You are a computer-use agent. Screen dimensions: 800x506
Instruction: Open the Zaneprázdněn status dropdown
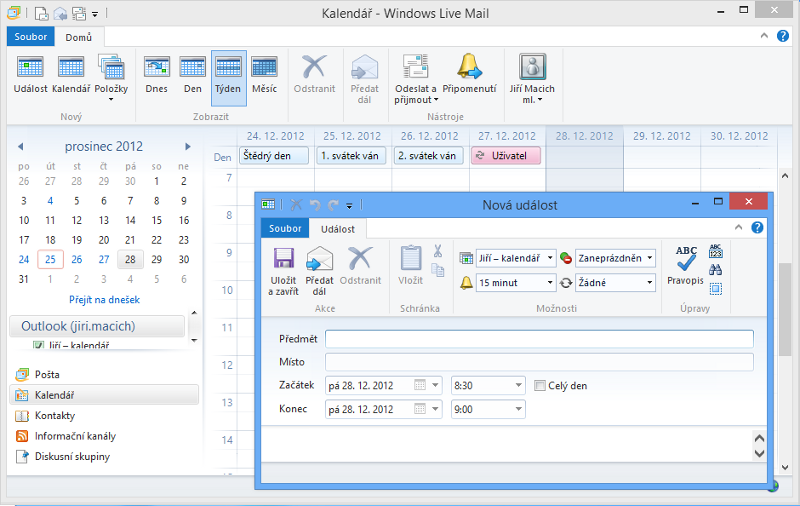pos(650,258)
